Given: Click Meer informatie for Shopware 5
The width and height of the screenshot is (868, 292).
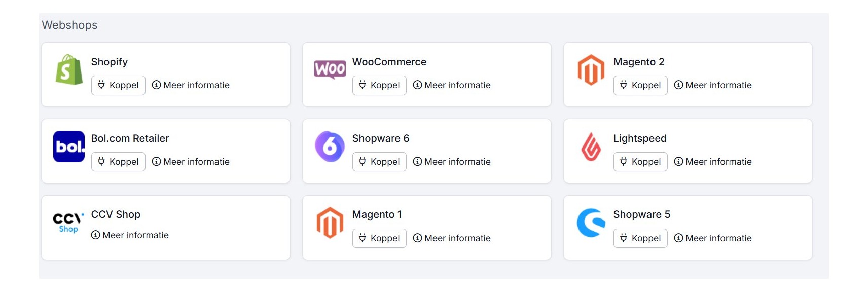Looking at the screenshot, I should (713, 238).
